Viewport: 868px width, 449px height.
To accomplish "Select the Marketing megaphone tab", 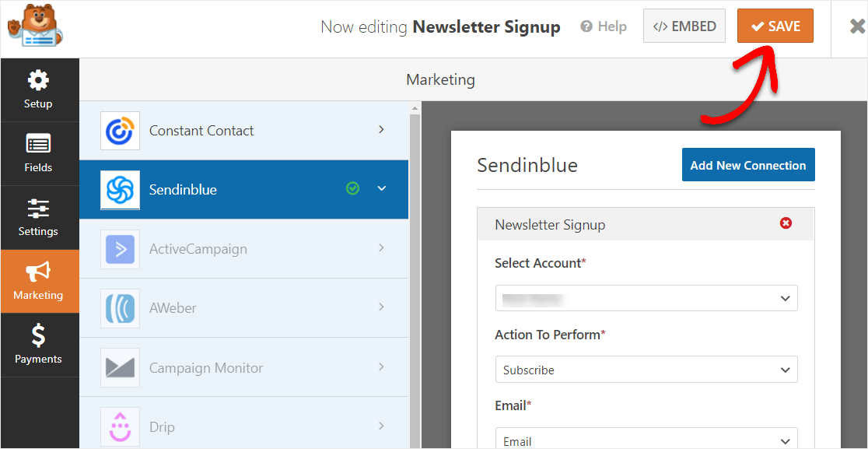I will 38,281.
